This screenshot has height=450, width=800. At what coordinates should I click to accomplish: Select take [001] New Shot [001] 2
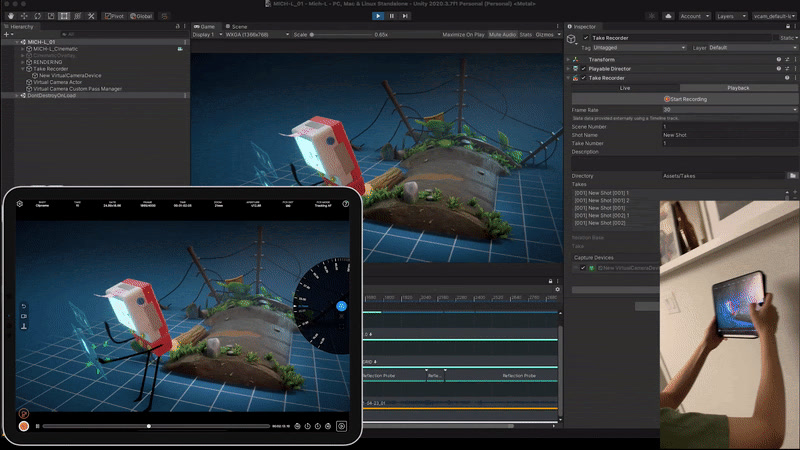coord(602,201)
